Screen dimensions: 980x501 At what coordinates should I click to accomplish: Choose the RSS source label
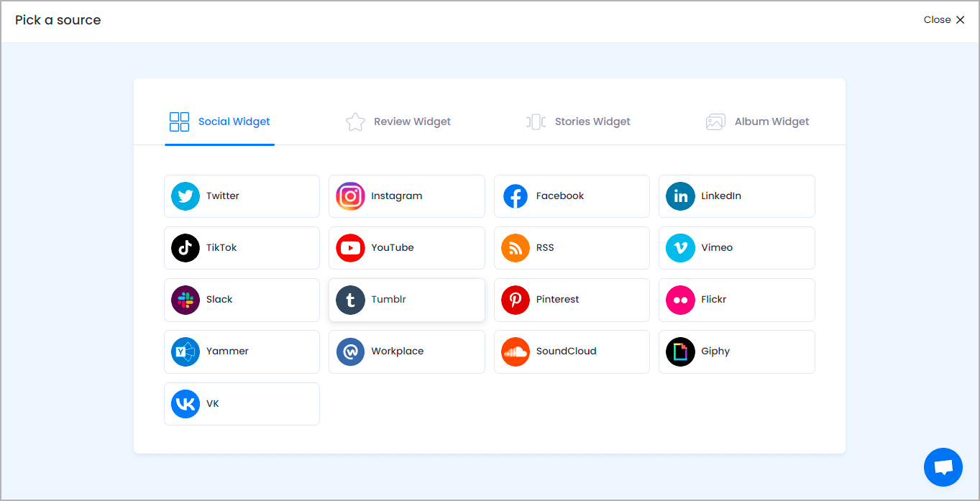545,248
